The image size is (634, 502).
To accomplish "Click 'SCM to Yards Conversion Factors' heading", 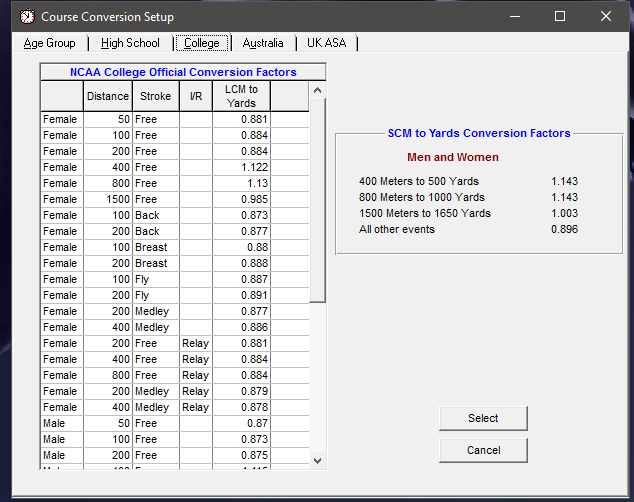I will (x=479, y=133).
